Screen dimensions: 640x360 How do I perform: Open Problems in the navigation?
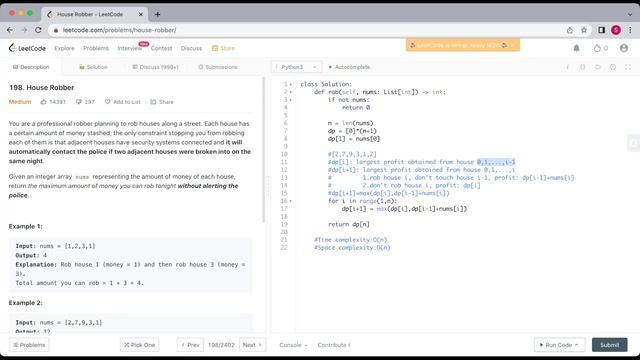point(96,48)
